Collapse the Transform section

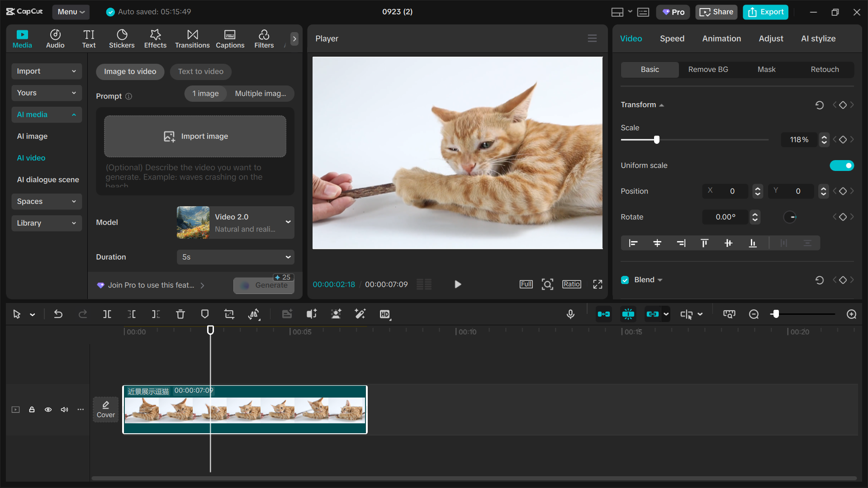[662, 104]
